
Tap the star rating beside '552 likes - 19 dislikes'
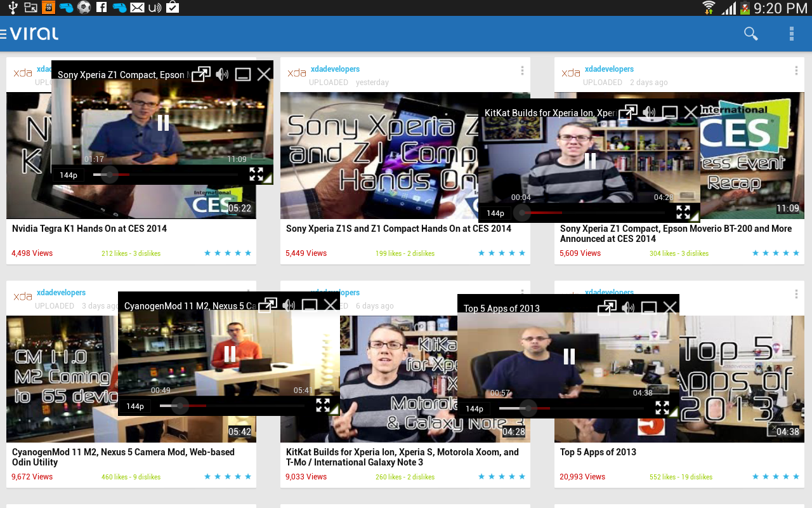[776, 477]
